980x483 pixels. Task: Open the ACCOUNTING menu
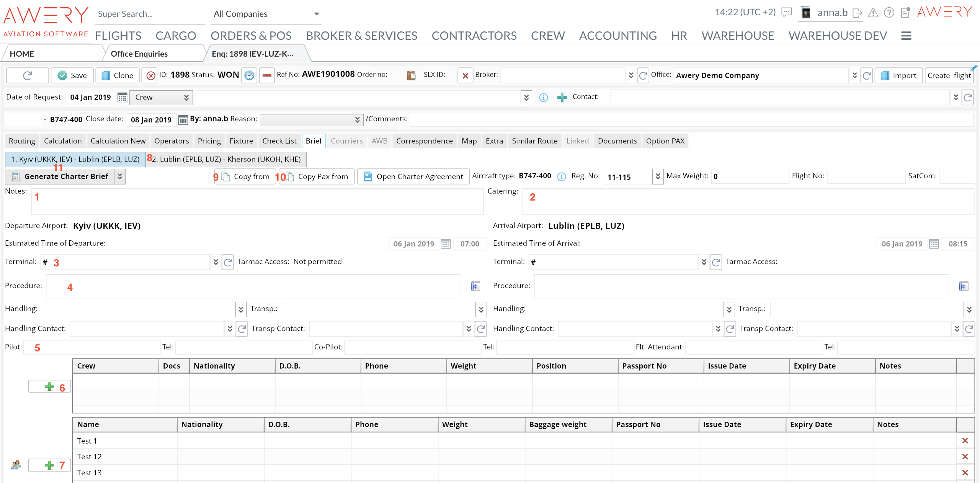(617, 36)
